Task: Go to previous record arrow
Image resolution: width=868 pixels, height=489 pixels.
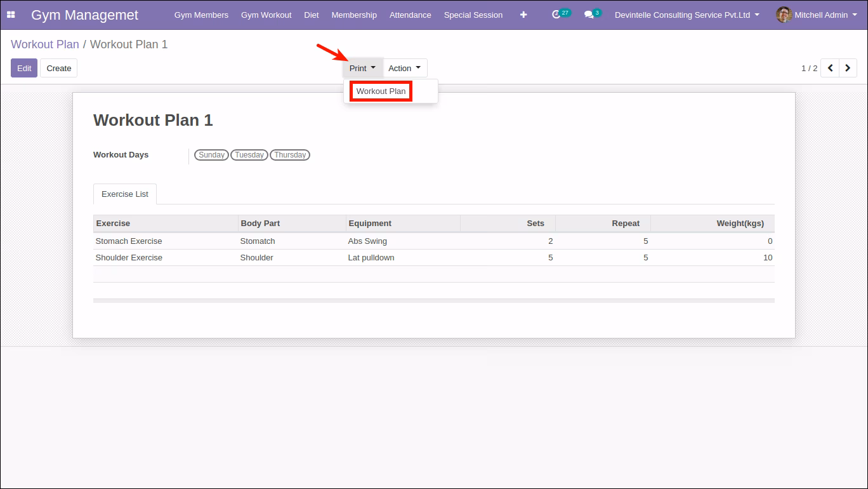Action: point(830,68)
